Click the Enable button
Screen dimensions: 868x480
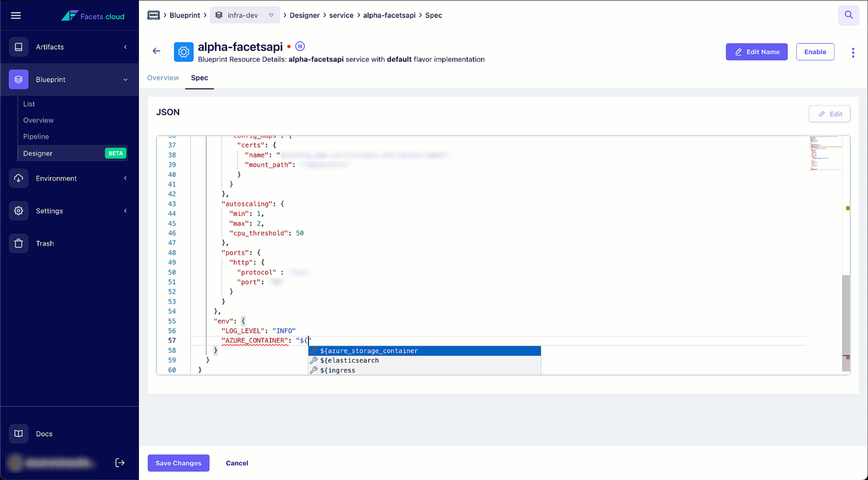[x=815, y=52]
